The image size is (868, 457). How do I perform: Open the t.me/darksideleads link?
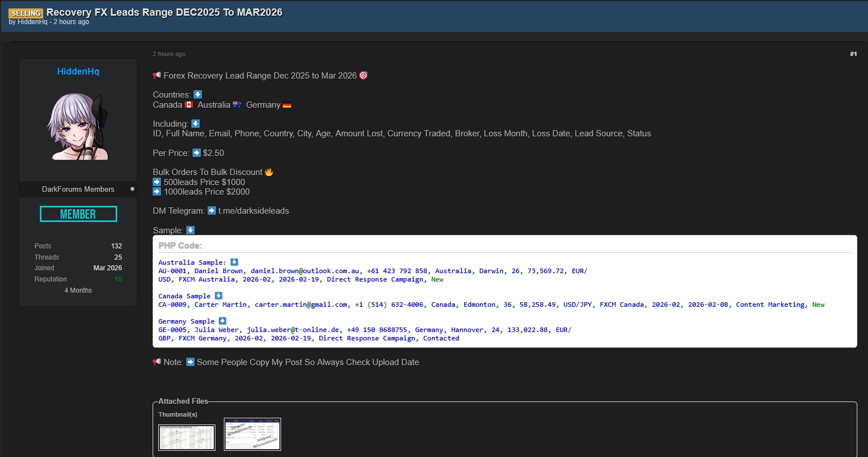click(x=254, y=211)
